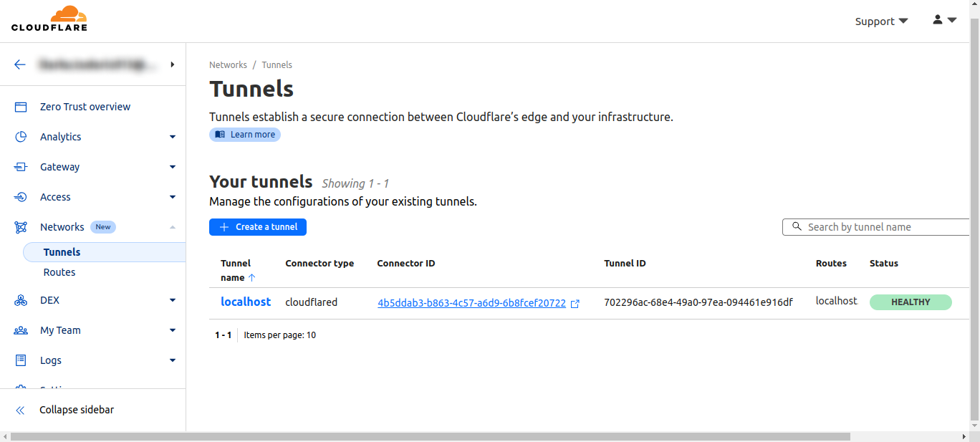The height and width of the screenshot is (442, 980).
Task: Click the back arrow icon in sidebar
Action: click(x=20, y=64)
